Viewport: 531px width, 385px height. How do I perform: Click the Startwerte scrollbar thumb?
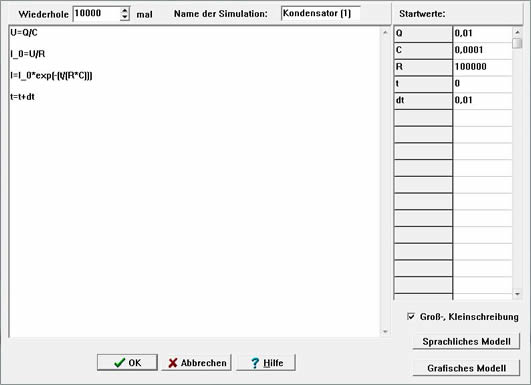tap(517, 43)
